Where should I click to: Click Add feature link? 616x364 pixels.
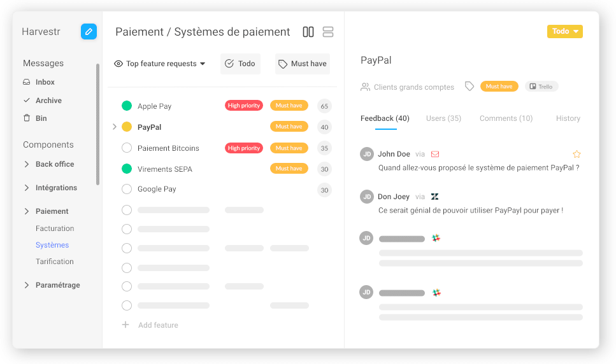[158, 325]
